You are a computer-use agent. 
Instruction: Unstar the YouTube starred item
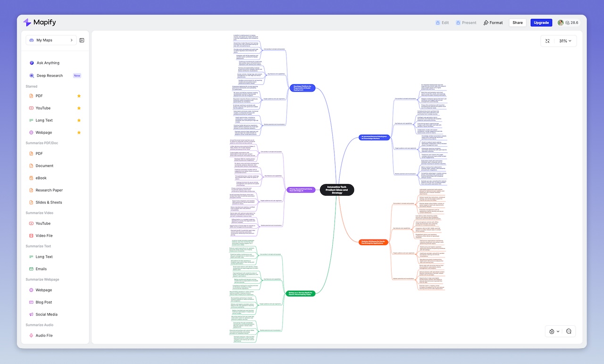coord(79,108)
